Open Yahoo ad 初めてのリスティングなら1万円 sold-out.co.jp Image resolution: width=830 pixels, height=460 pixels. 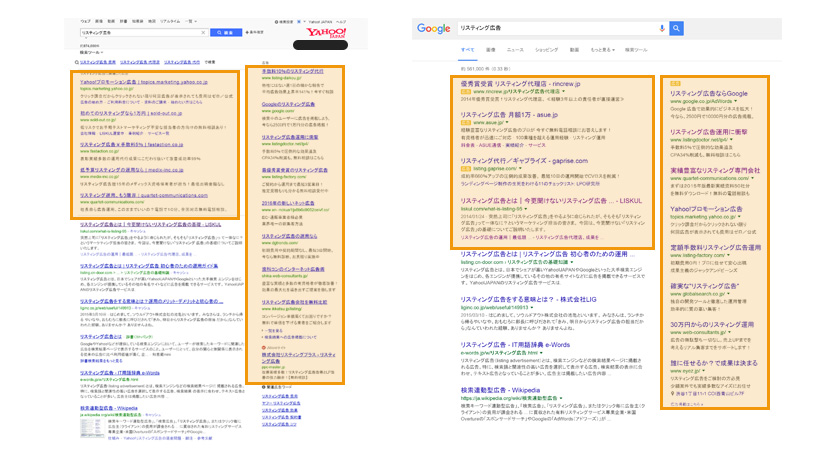[131, 113]
